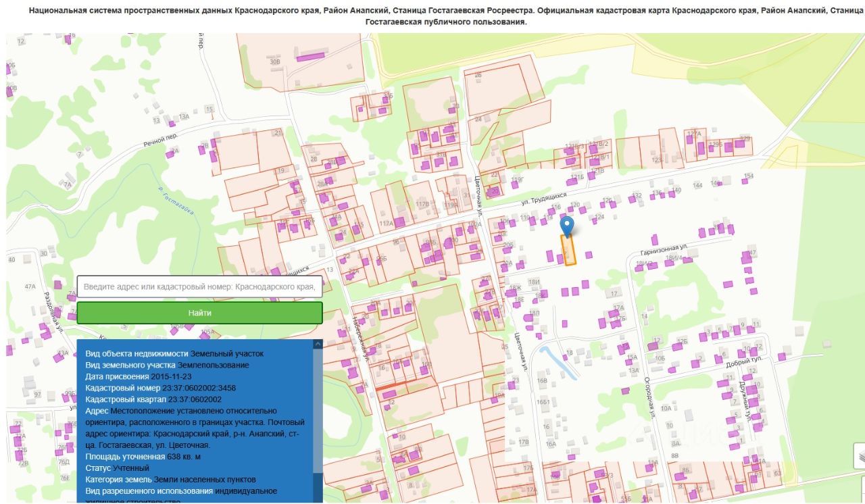Click the Категория земель row

pos(170,480)
